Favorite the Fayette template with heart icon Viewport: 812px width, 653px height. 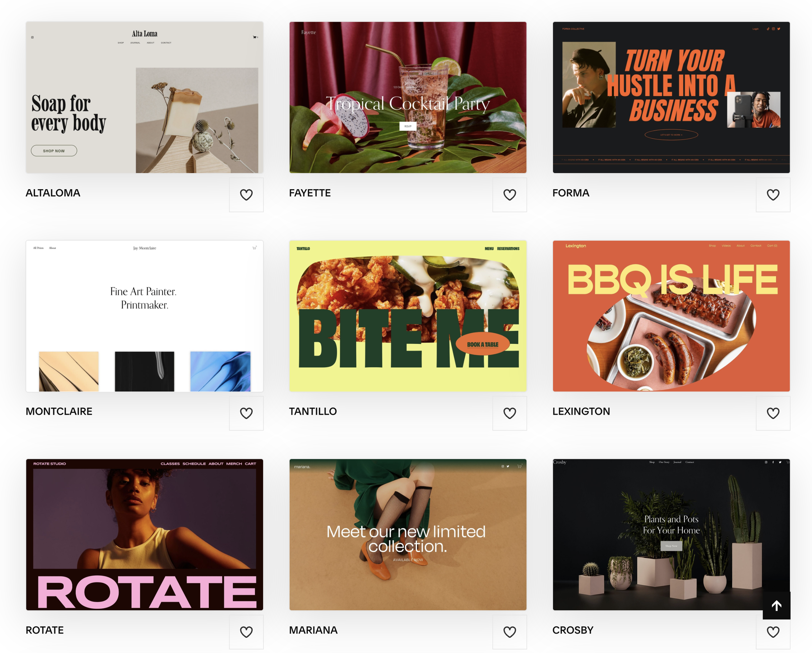[510, 195]
